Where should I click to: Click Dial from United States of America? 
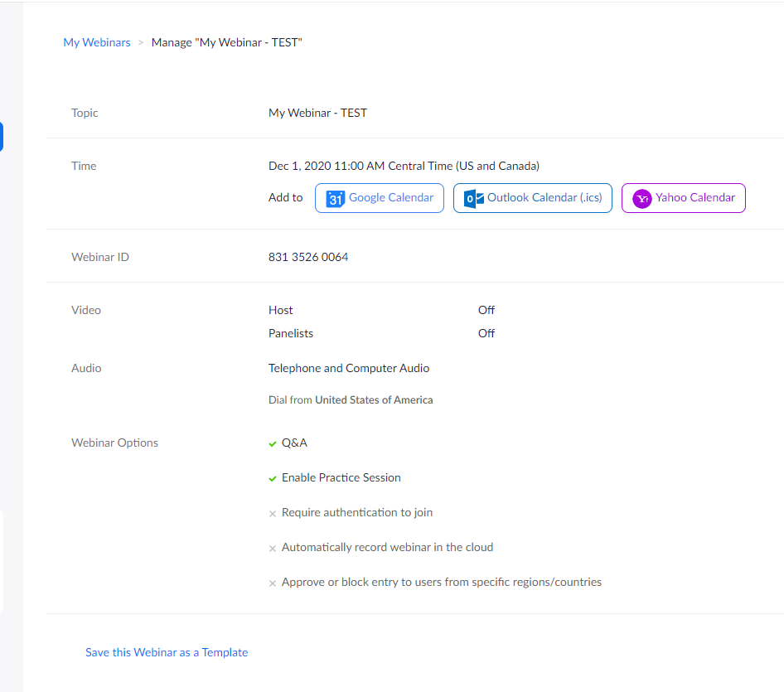point(351,399)
